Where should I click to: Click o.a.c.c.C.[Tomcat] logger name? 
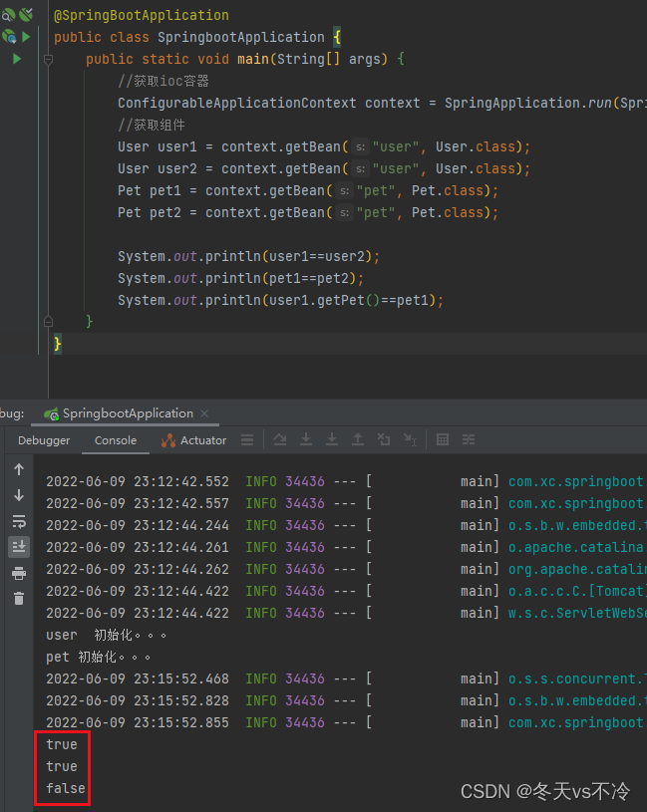[576, 591]
